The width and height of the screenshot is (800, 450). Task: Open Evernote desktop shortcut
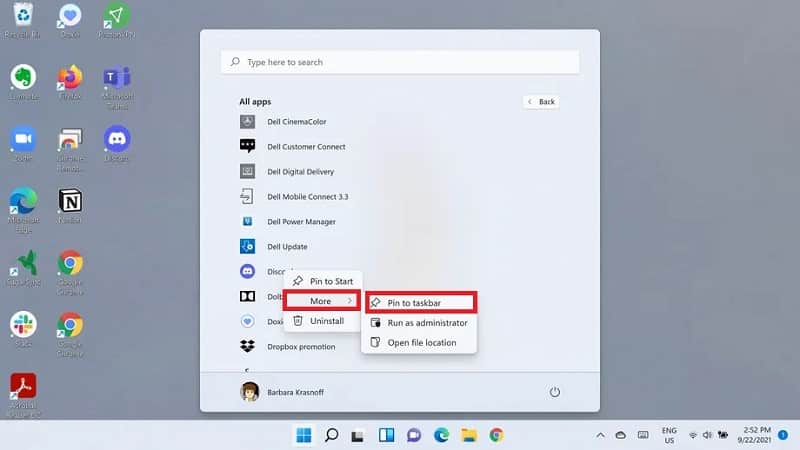coord(23,82)
